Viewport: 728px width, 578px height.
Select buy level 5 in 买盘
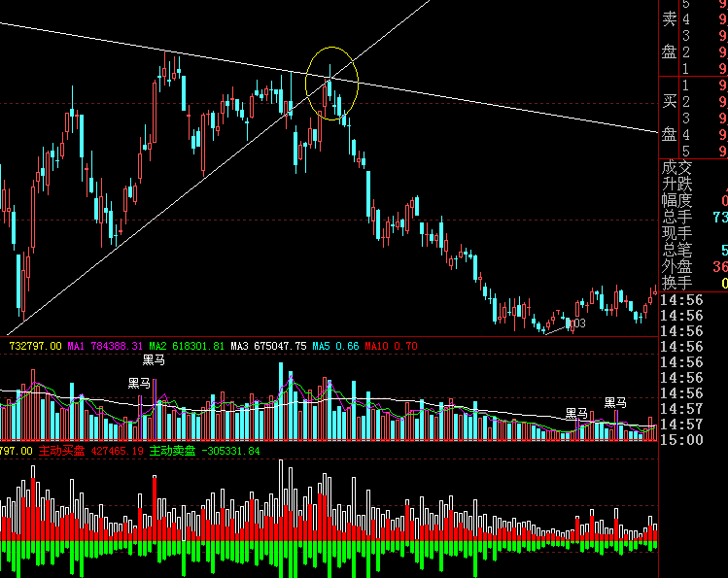(686, 152)
